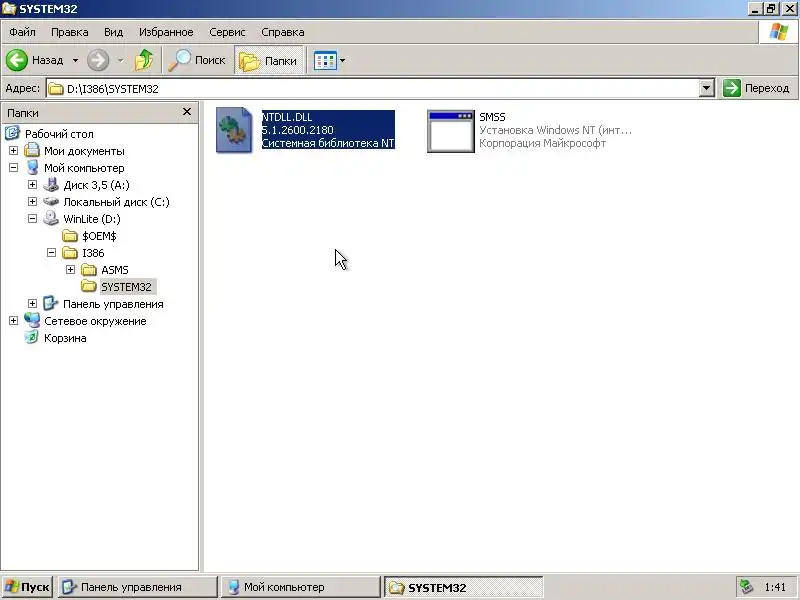Select Локальный диск (C:) drive icon
This screenshot has height=600, width=800.
51,202
